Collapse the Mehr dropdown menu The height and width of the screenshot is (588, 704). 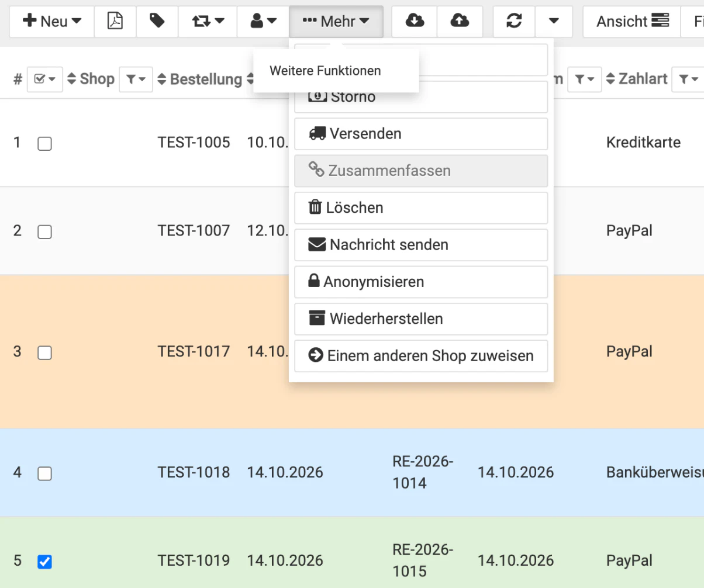pos(336,22)
